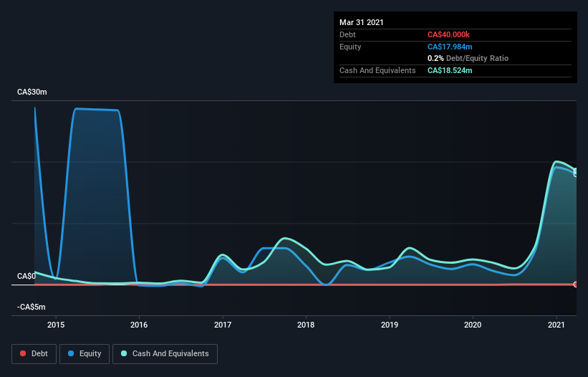Click the Debt row label in tooltip
This screenshot has width=588, height=377.
pos(347,34)
